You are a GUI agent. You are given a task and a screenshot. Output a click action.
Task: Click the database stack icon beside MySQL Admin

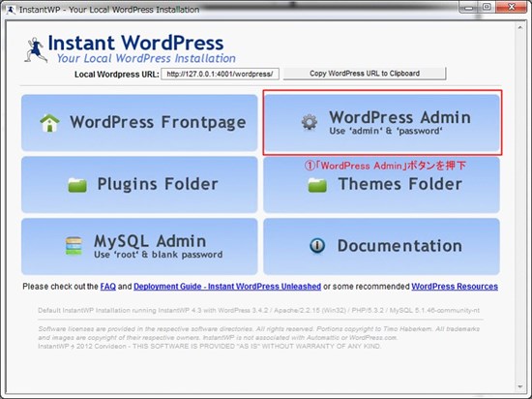(x=74, y=246)
